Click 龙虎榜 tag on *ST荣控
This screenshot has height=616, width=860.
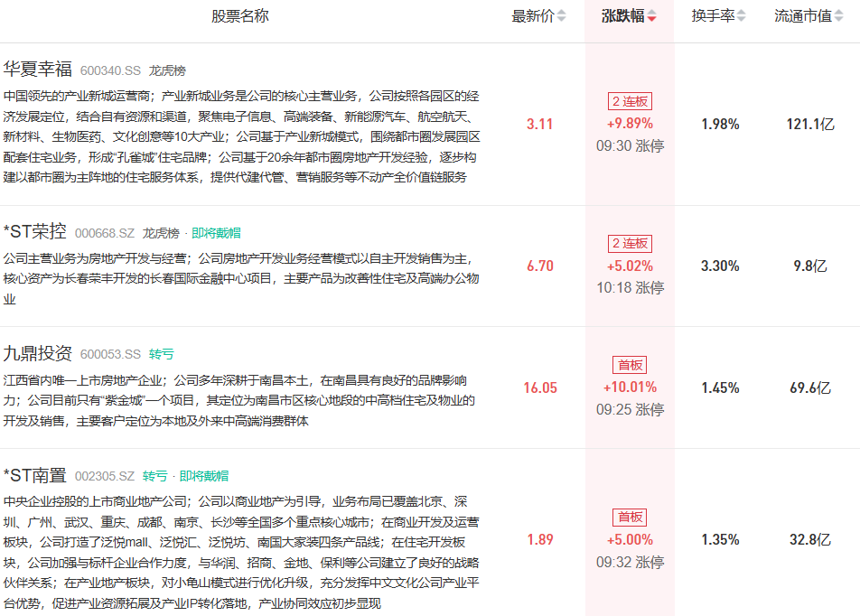[x=161, y=233]
